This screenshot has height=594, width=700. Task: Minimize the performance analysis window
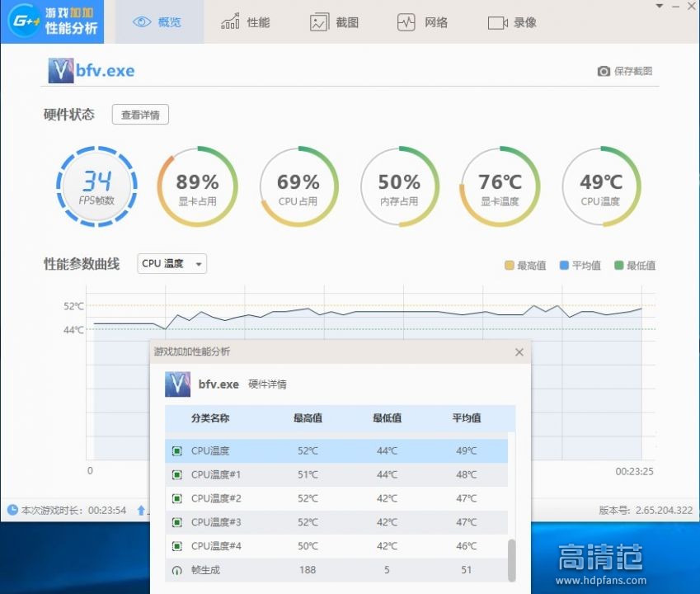click(676, 7)
